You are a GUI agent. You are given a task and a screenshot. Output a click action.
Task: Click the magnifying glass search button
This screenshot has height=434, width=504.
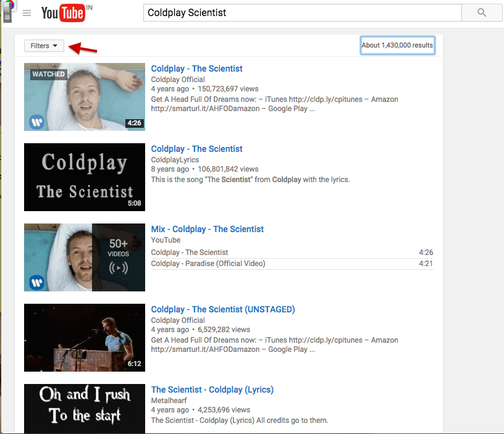coord(482,12)
